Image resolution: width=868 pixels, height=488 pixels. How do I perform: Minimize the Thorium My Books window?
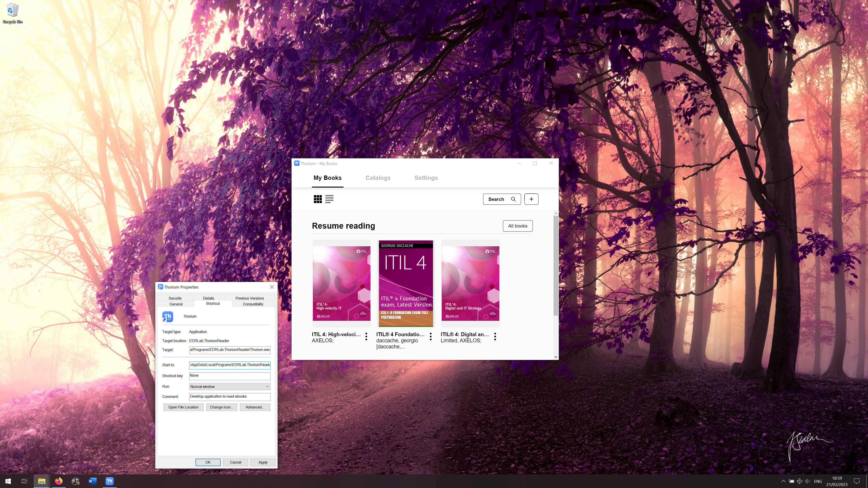(519, 163)
